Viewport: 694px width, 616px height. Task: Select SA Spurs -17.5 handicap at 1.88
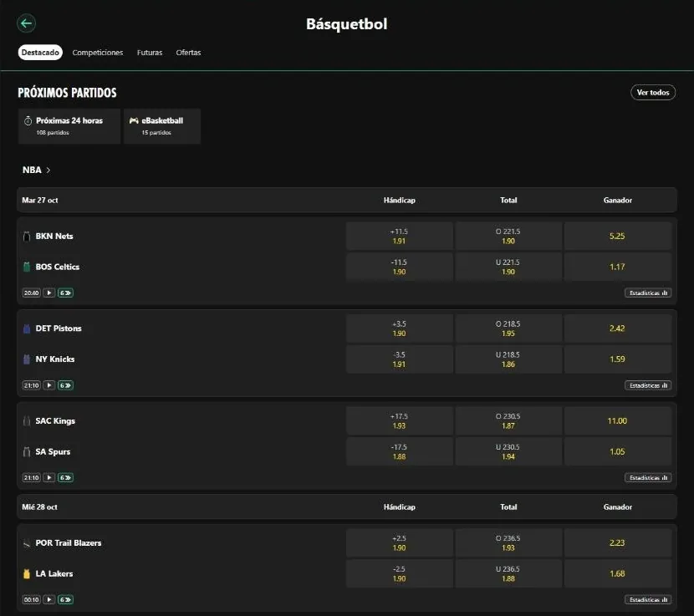[x=399, y=451]
